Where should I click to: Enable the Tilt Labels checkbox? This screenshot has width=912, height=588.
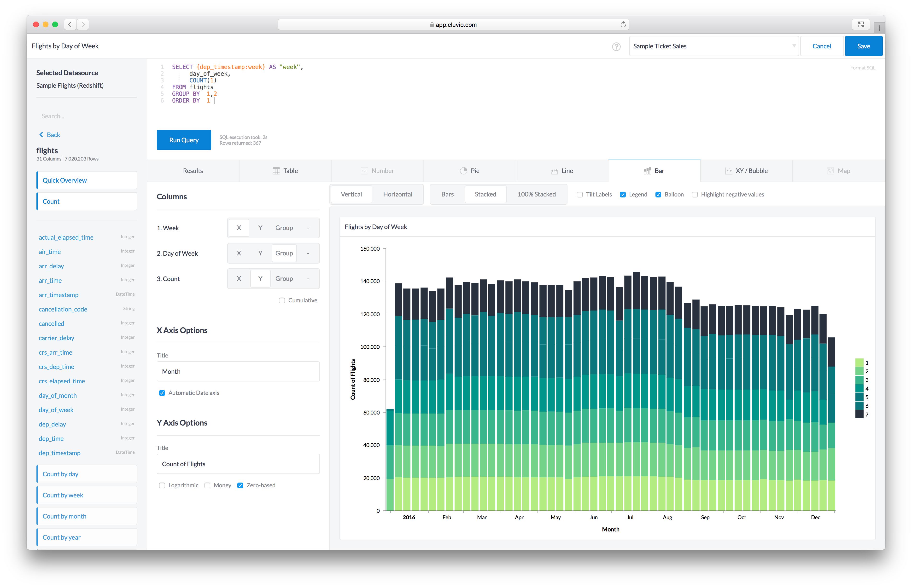click(579, 194)
